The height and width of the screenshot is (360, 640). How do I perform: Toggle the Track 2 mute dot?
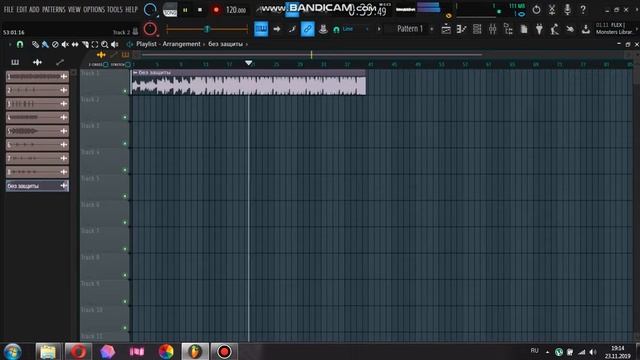pyautogui.click(x=125, y=118)
